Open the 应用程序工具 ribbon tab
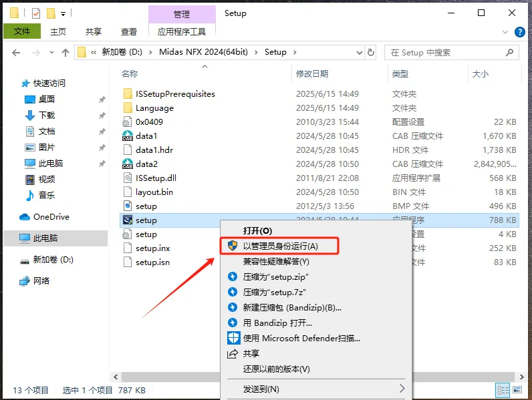 pyautogui.click(x=182, y=32)
